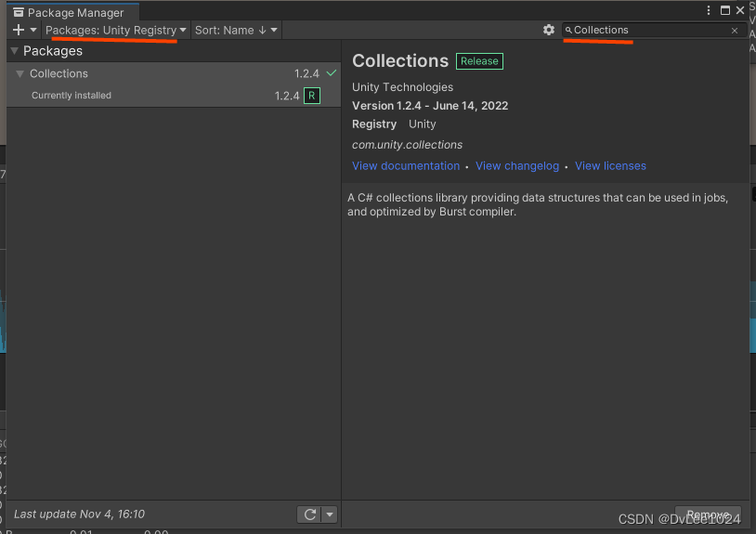Click the Collections package title heading
The width and height of the screenshot is (756, 534).
(x=400, y=60)
